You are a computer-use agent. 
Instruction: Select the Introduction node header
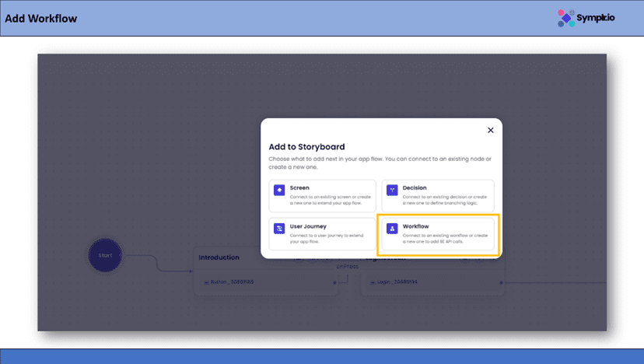point(219,257)
